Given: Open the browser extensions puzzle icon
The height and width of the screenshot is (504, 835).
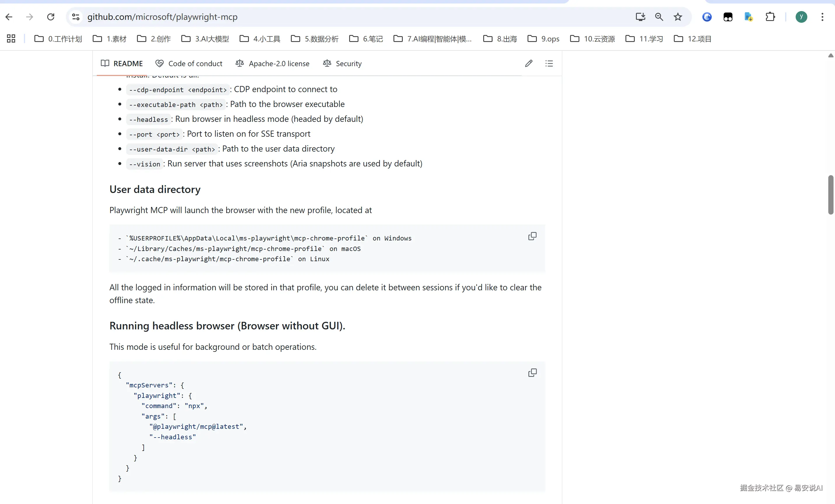Looking at the screenshot, I should click(770, 17).
